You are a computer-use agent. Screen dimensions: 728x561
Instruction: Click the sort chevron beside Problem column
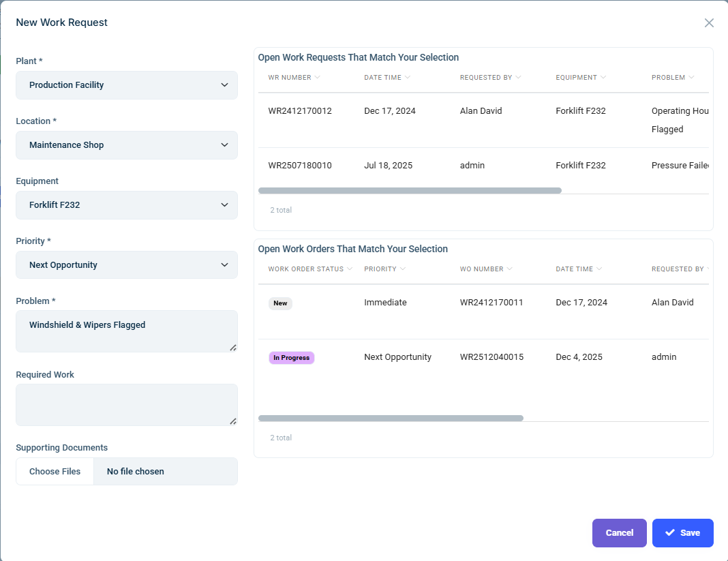click(x=691, y=78)
